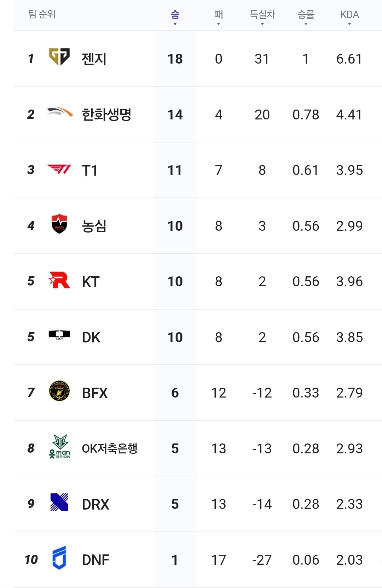Sort by wins (승) column

(x=175, y=16)
